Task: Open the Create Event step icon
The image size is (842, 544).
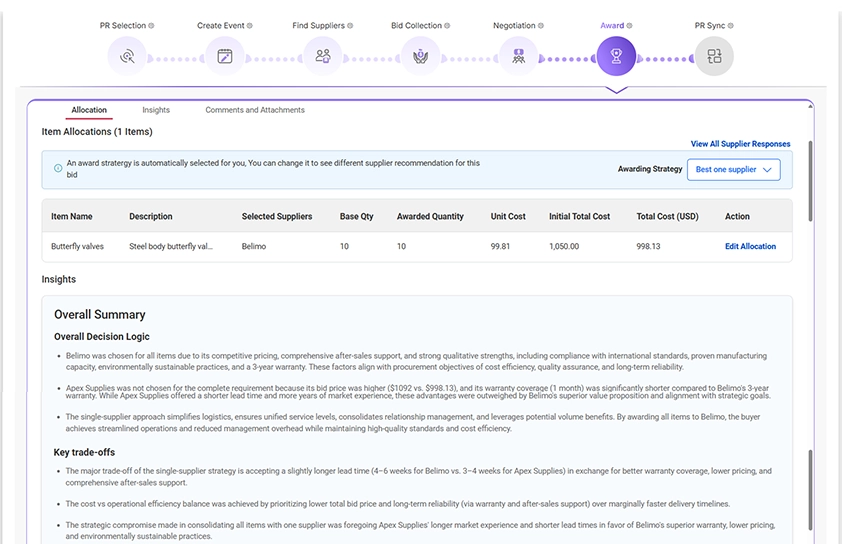Action: coord(224,57)
